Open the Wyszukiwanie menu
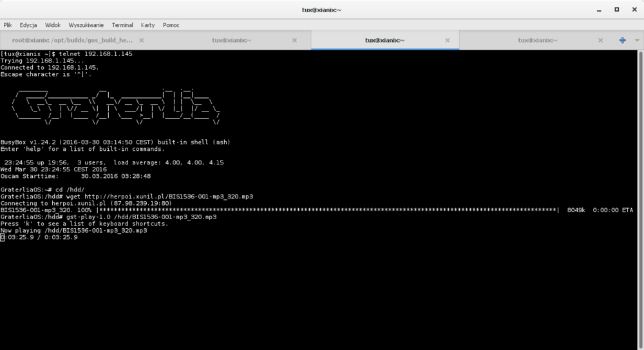 pos(86,25)
